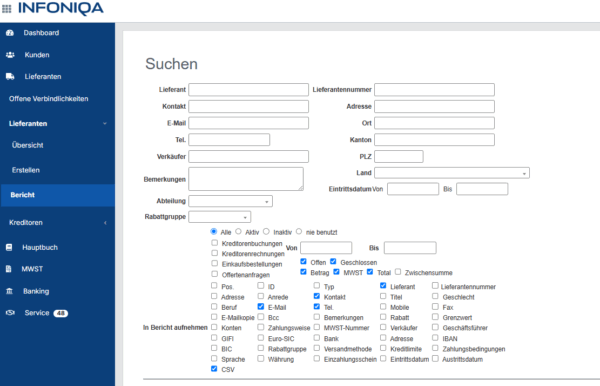Open the Land dropdown
600x386 pixels.
tap(452, 173)
